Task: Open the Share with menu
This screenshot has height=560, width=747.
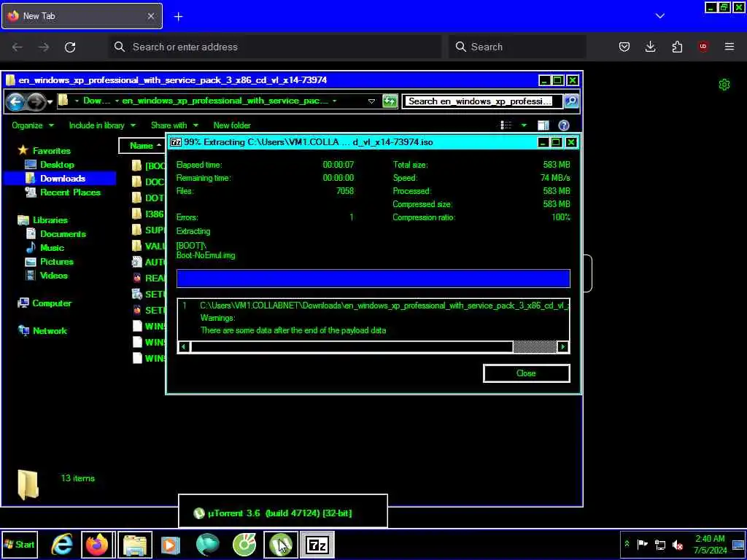Action: pyautogui.click(x=174, y=125)
